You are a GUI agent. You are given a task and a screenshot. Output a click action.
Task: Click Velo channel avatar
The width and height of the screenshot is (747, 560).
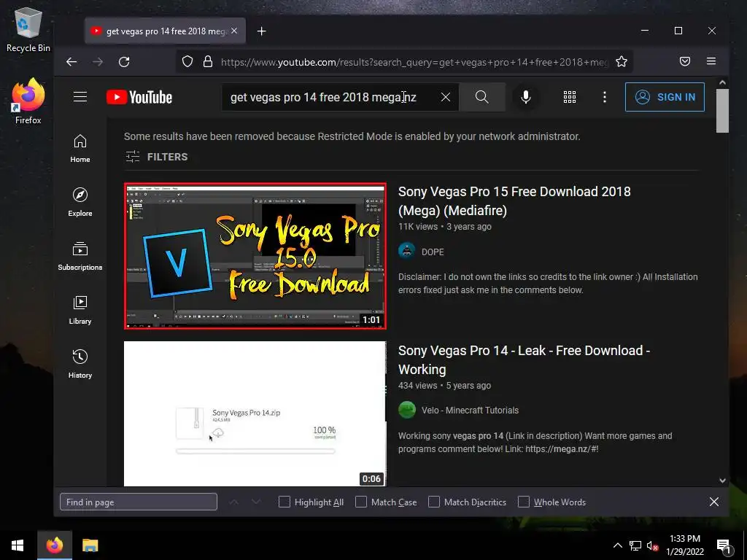click(x=407, y=410)
